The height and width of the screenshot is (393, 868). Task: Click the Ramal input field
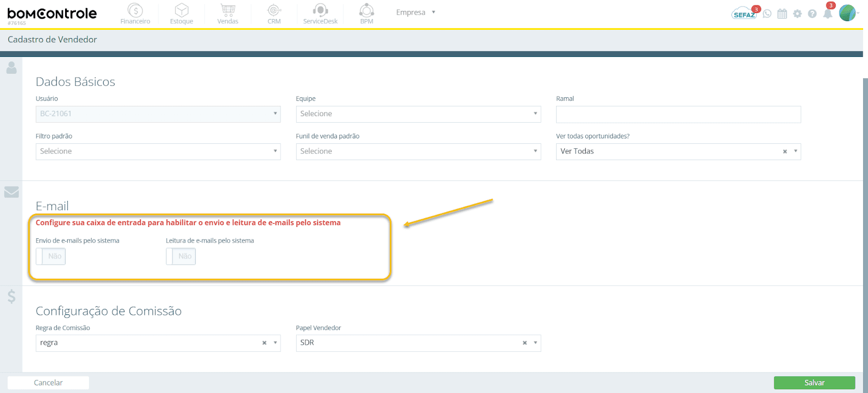pyautogui.click(x=678, y=114)
